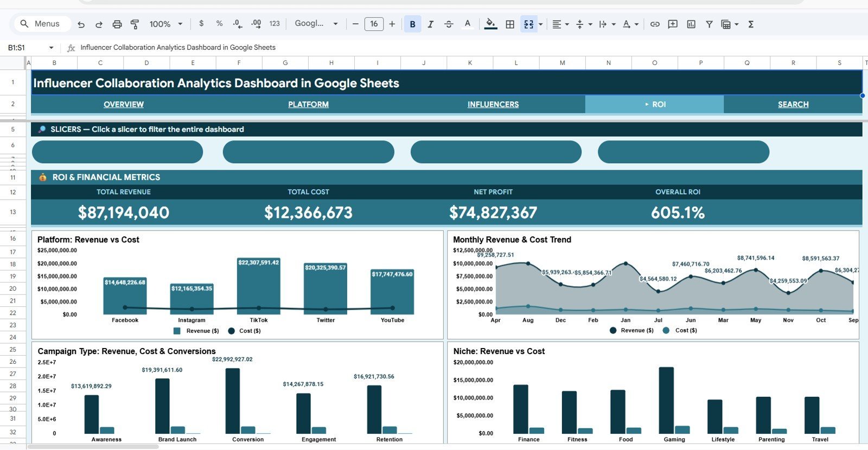Click the Gaming revenue bar
The width and height of the screenshot is (868, 450).
(x=666, y=400)
